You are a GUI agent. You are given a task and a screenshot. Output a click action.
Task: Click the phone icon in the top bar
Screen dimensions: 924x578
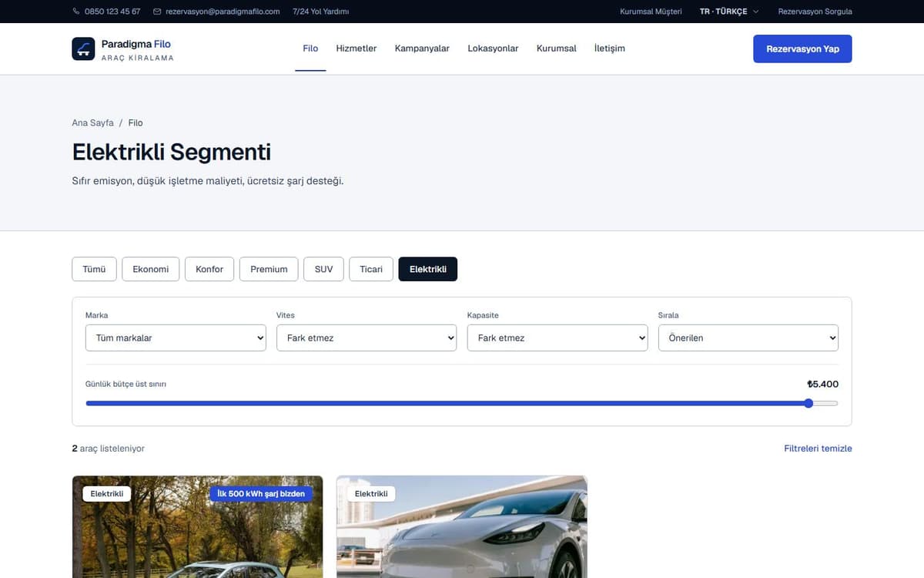pos(76,12)
